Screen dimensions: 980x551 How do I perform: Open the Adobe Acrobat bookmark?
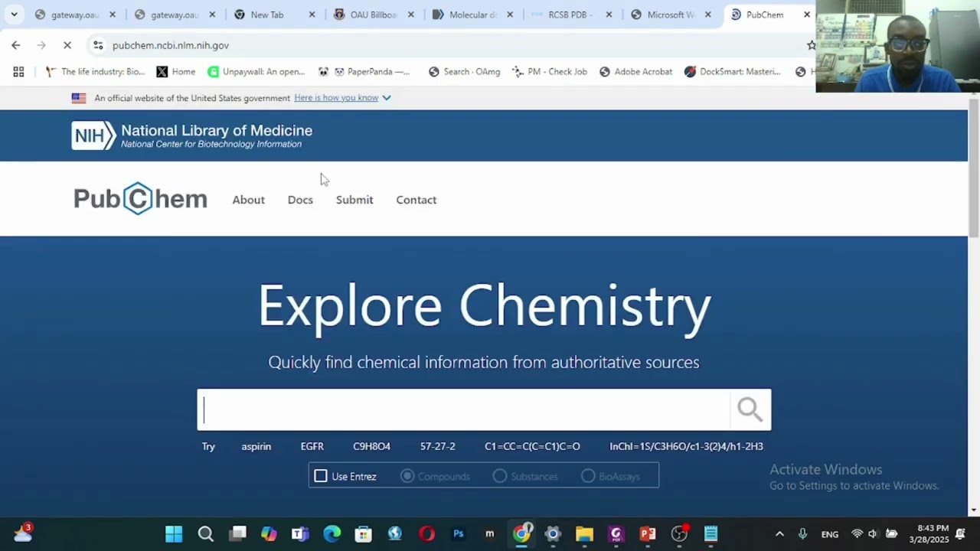[635, 71]
